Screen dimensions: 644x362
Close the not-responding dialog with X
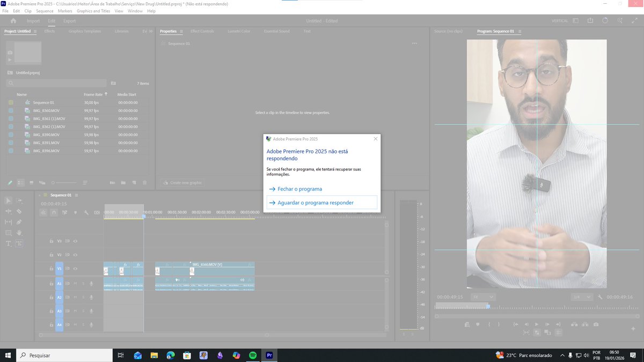tap(376, 138)
